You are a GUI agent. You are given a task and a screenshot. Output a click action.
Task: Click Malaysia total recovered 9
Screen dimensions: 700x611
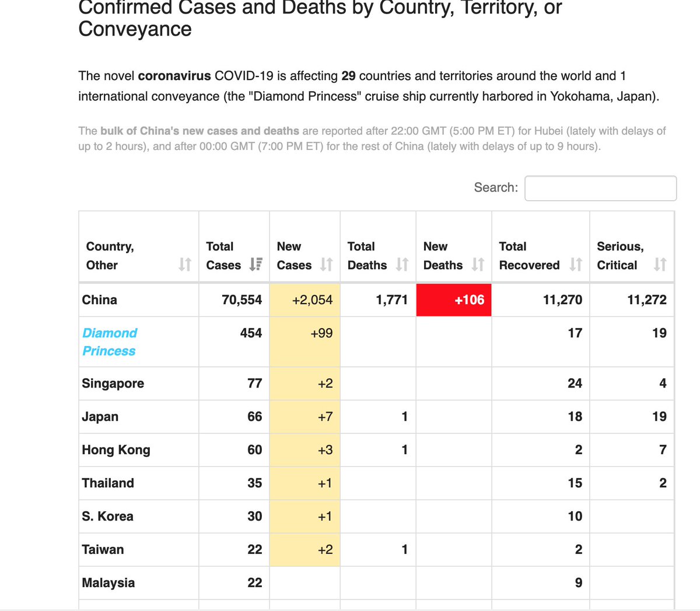579,583
